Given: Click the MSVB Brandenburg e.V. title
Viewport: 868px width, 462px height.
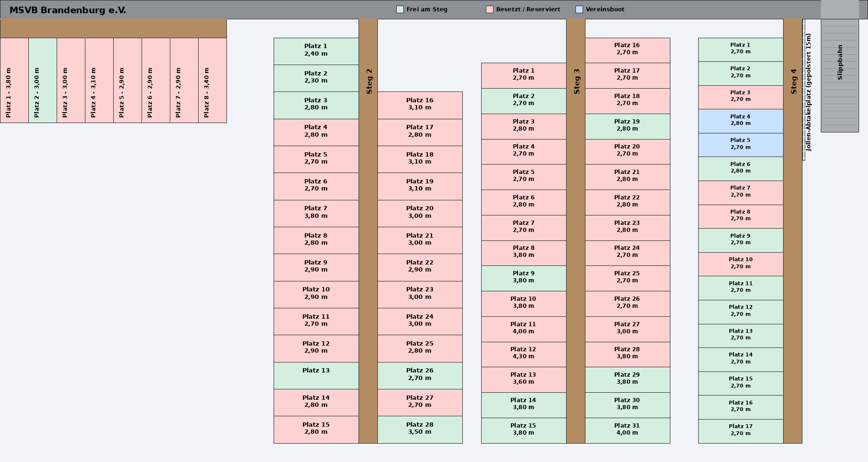Looking at the screenshot, I should coord(68,10).
